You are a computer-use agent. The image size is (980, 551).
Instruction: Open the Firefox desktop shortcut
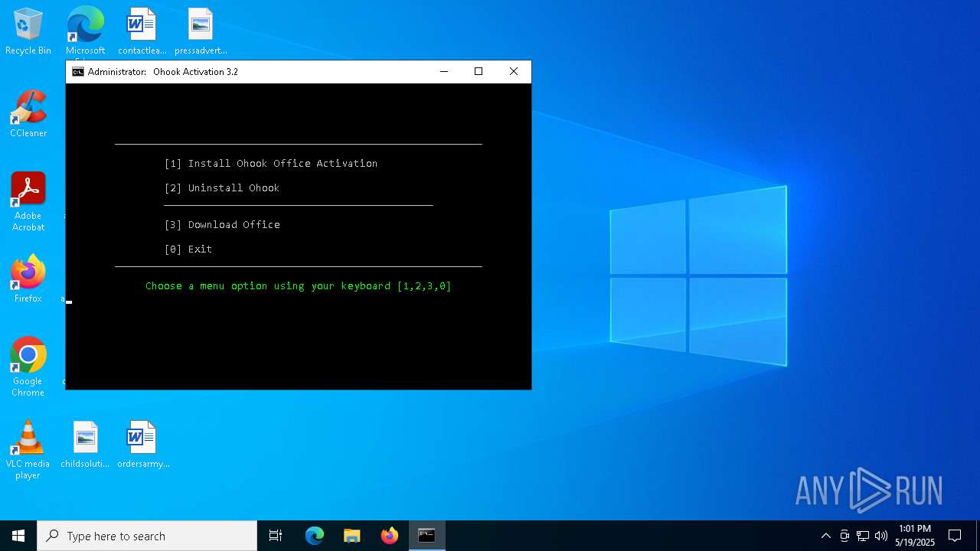pos(28,279)
